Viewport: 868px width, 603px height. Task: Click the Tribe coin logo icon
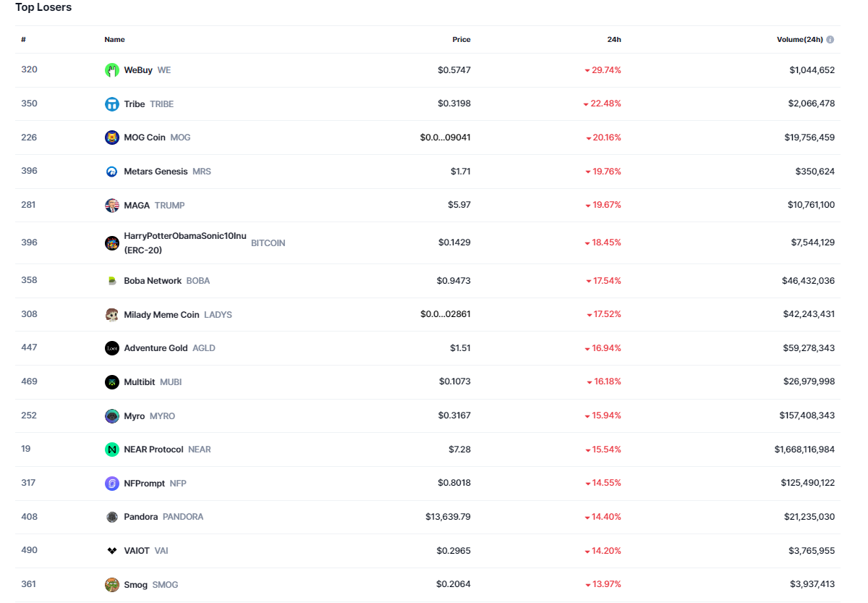coord(111,104)
